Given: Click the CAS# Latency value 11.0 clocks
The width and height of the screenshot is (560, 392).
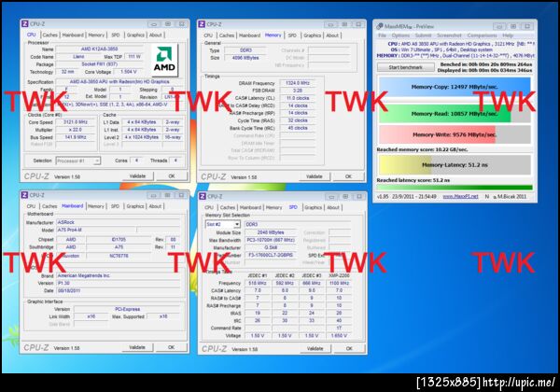Looking at the screenshot, I should 297,98.
